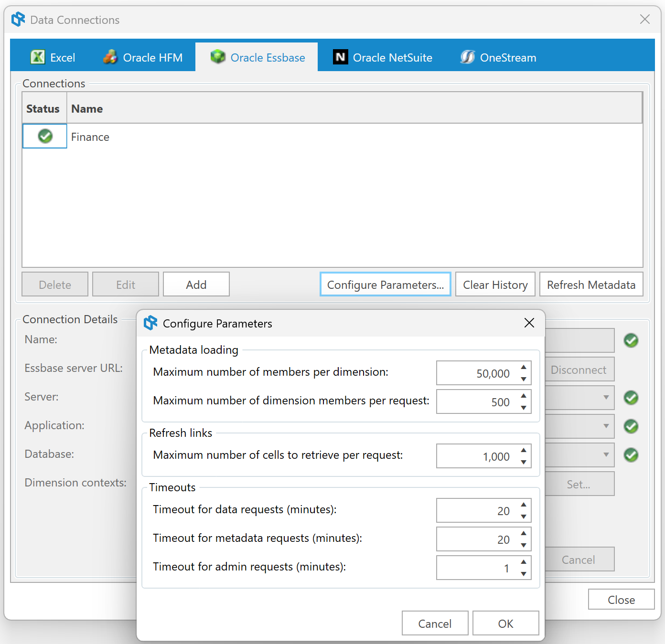Expand the Application dropdown arrow
Viewport: 665px width, 644px height.
coord(606,426)
